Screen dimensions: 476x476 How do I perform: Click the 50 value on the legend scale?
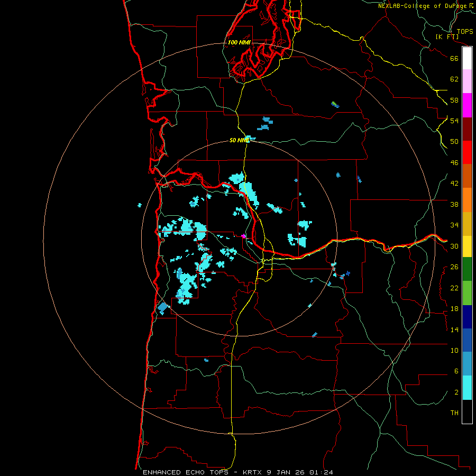click(x=454, y=142)
